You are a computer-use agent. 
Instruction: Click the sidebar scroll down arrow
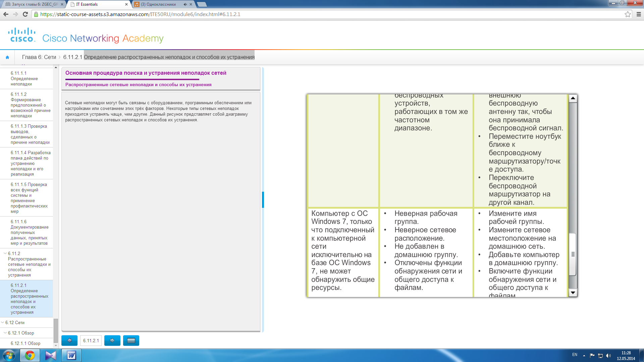point(56,346)
